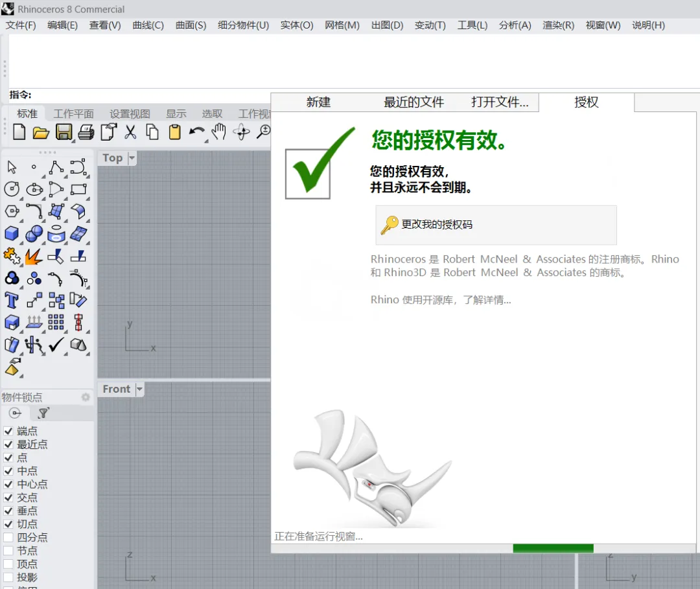Select the Pan hand tool
Screen dimensions: 700x589
click(219, 133)
